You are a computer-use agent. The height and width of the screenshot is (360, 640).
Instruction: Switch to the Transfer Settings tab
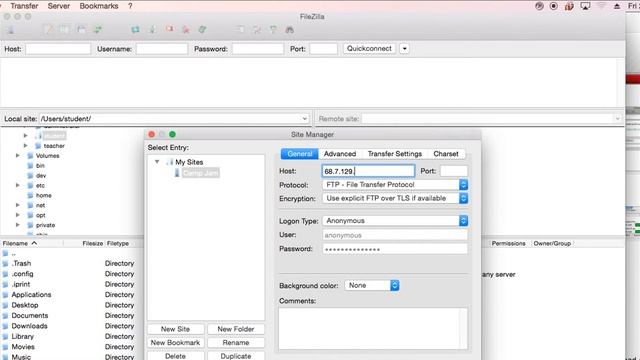pos(395,154)
